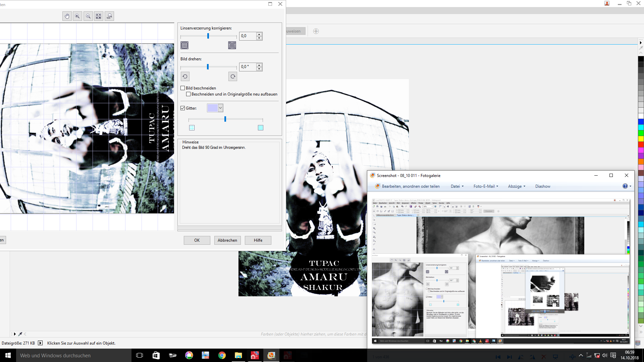Open Picasa from the taskbar
644x362 pixels.
coord(189,355)
